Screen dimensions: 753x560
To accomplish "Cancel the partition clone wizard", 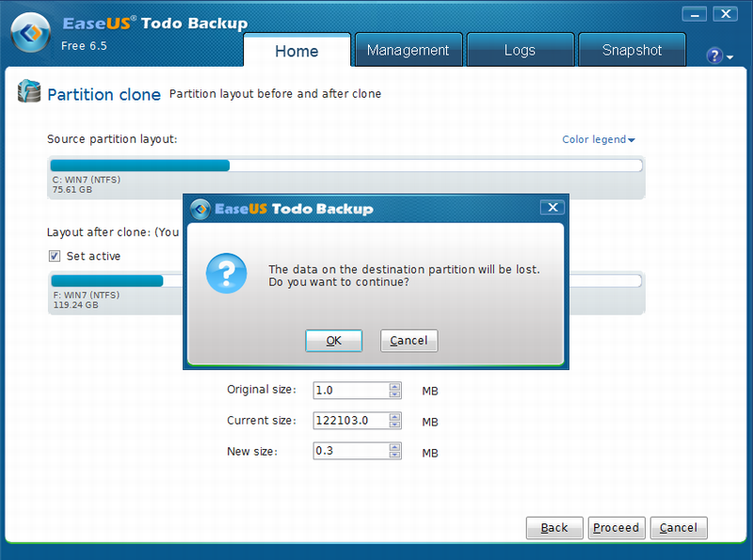I will point(679,528).
